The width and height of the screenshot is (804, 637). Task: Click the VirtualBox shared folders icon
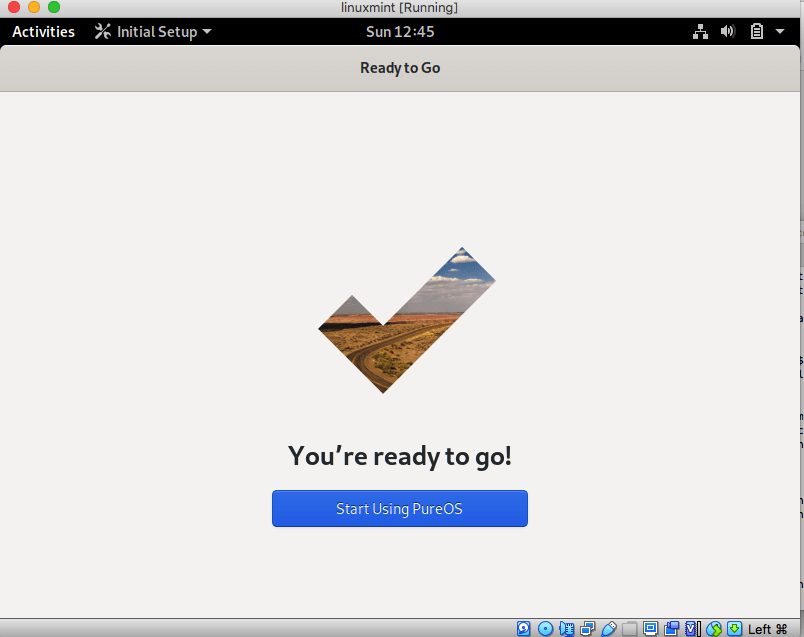pyautogui.click(x=629, y=628)
